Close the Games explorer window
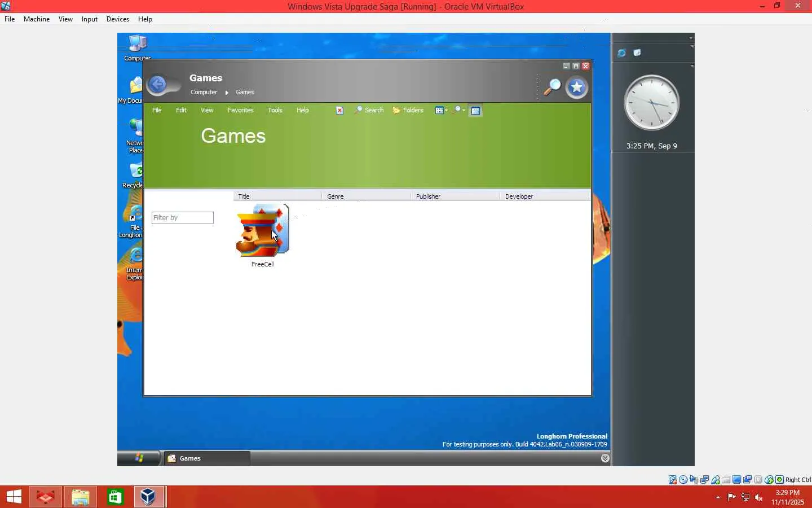Screen dimensions: 812x508 586,66
